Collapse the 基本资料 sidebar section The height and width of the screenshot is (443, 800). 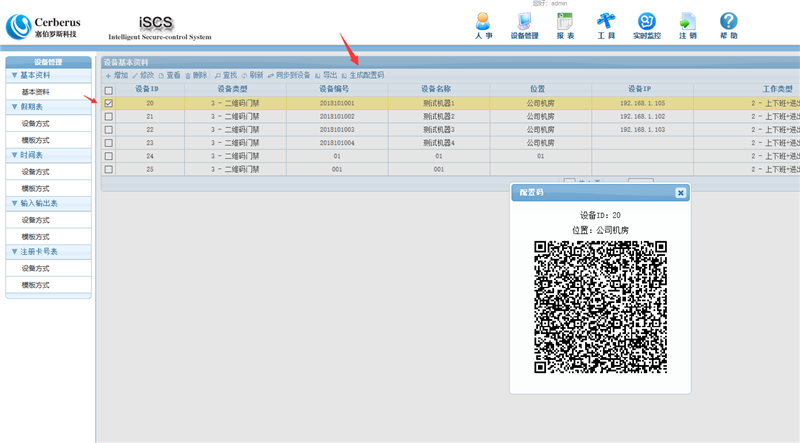(x=14, y=75)
